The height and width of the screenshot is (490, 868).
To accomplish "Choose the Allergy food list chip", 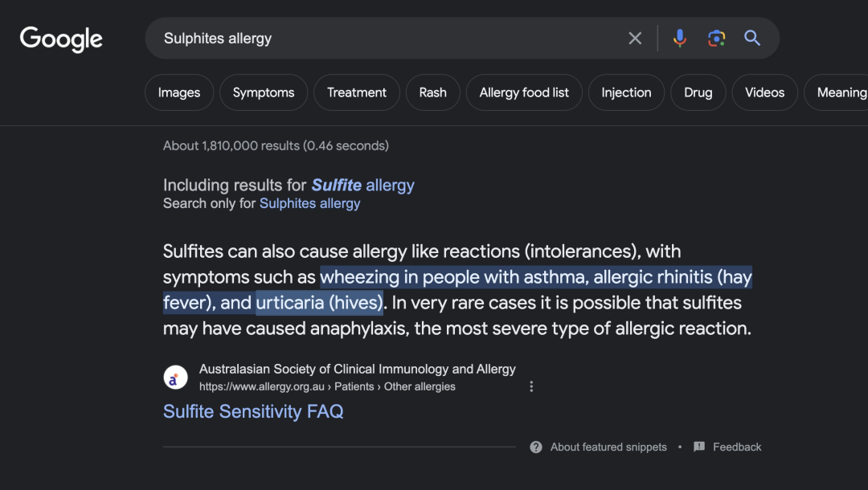I will click(524, 92).
